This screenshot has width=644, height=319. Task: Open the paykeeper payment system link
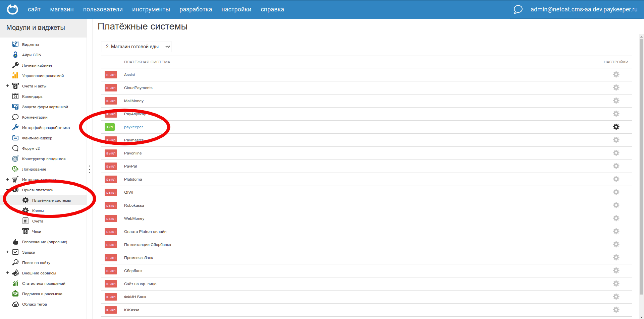pos(133,127)
